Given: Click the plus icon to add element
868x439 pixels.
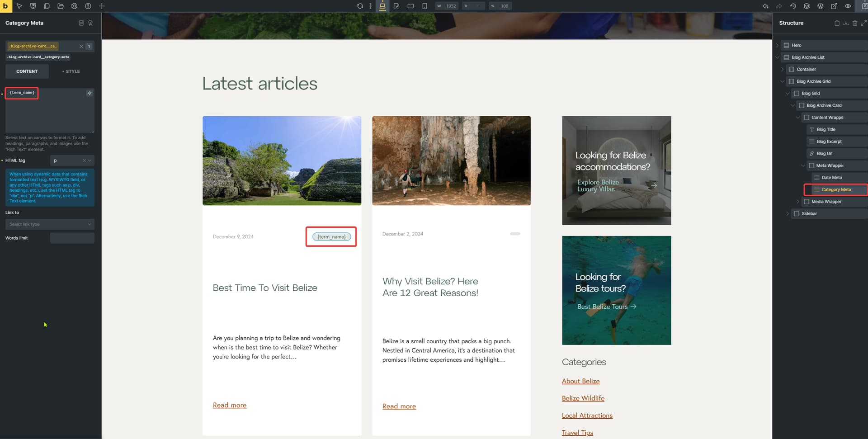Looking at the screenshot, I should click(x=102, y=6).
